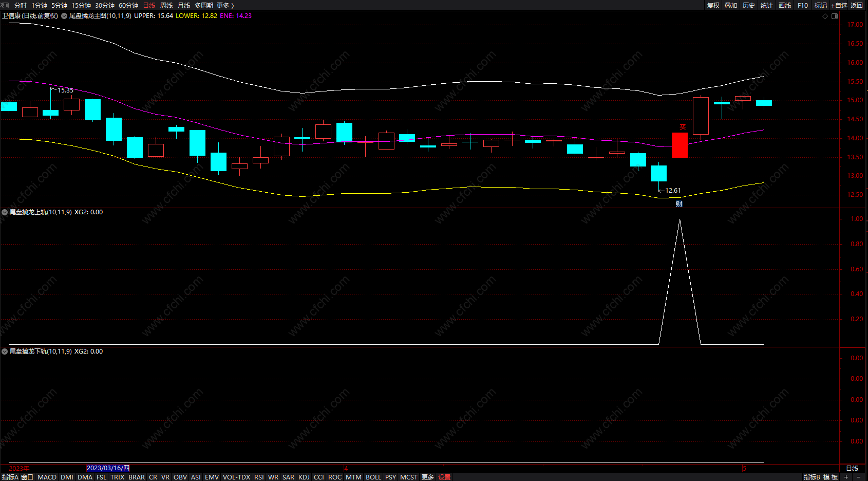Viewport: 868px width, 481px height.
Task: Open 更多 indicators in bottom bar
Action: (x=428, y=477)
